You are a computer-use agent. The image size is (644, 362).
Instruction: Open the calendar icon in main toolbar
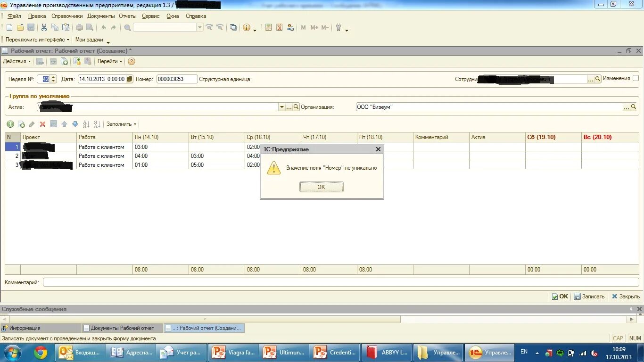pos(279,28)
